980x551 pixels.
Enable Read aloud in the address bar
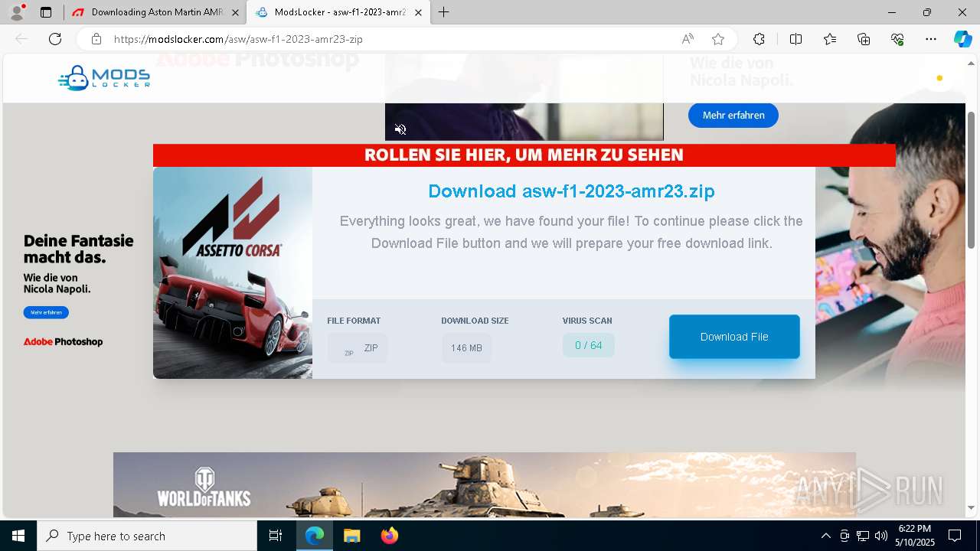coord(688,39)
